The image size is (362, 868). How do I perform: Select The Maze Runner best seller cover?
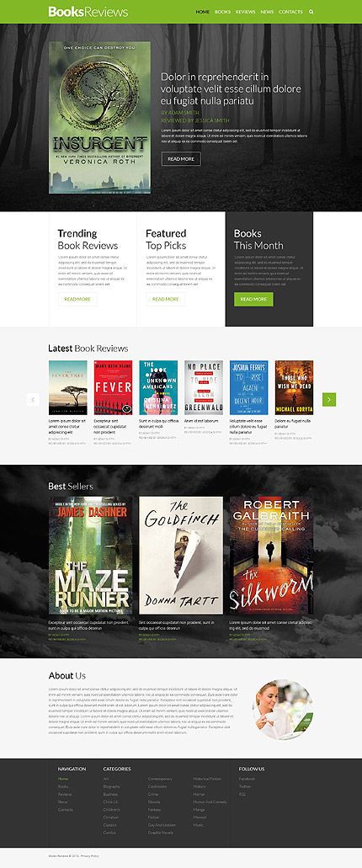(x=90, y=555)
